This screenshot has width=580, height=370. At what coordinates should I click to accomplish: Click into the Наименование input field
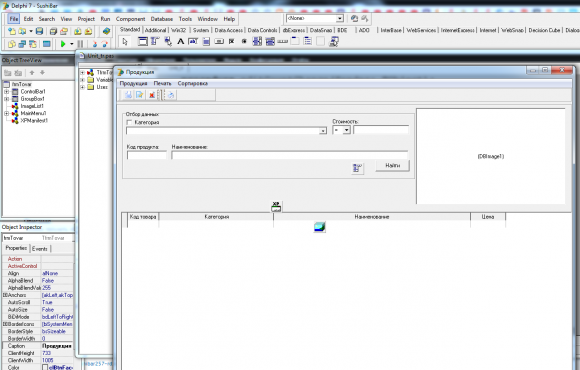click(x=290, y=155)
